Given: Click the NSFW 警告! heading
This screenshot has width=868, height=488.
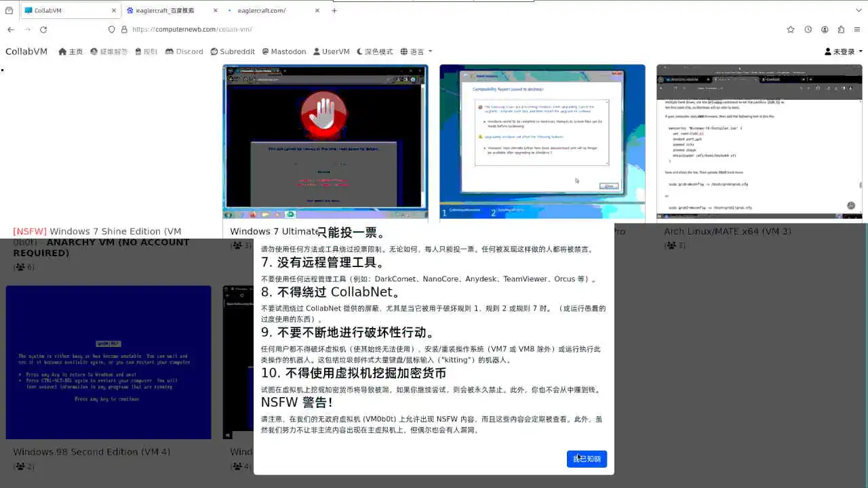Looking at the screenshot, I should click(296, 402).
